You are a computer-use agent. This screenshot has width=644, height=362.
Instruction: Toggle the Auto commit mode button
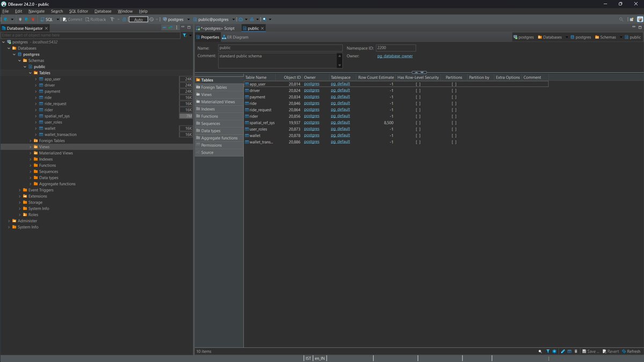pos(138,19)
